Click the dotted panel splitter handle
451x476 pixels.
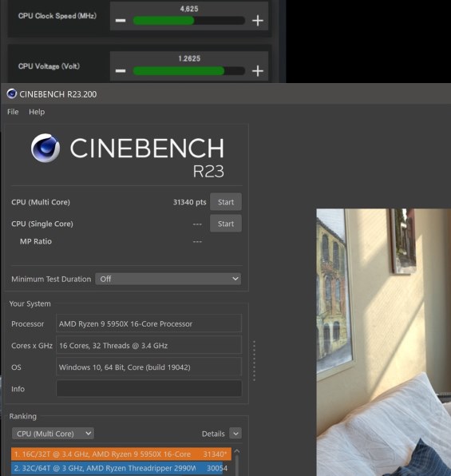coord(255,361)
